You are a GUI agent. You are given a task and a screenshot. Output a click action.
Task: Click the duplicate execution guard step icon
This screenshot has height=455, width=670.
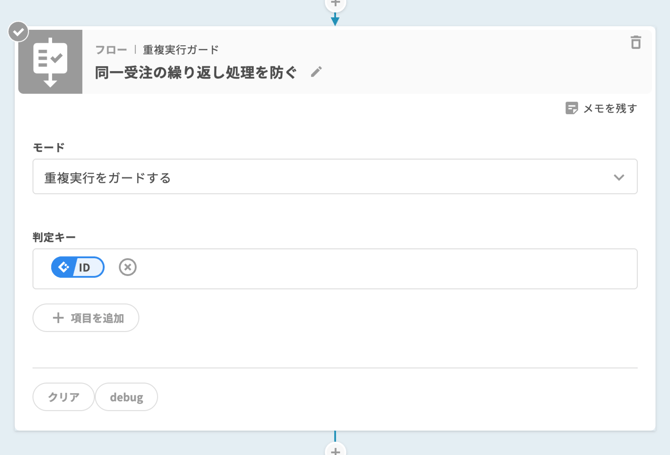(x=50, y=62)
